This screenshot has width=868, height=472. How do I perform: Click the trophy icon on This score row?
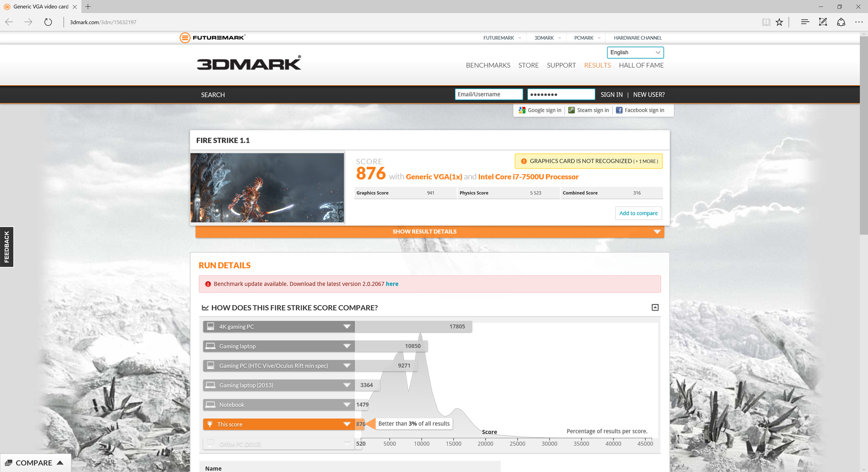coord(210,424)
